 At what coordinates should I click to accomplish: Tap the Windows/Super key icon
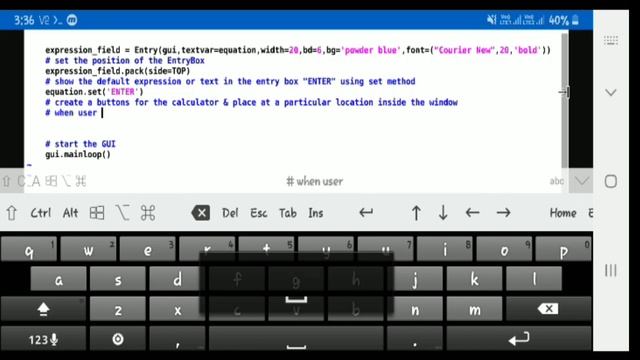[x=97, y=213]
